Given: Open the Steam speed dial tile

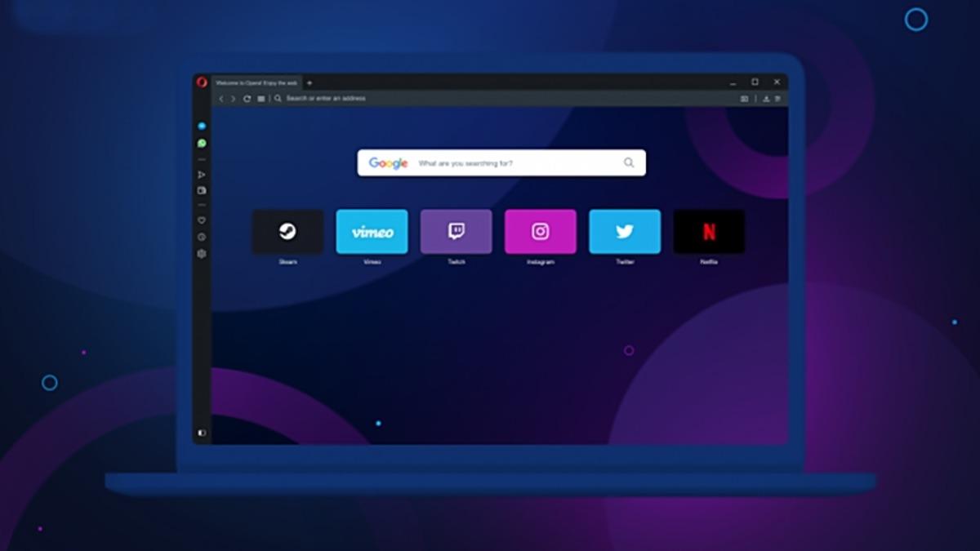Looking at the screenshot, I should (x=287, y=232).
